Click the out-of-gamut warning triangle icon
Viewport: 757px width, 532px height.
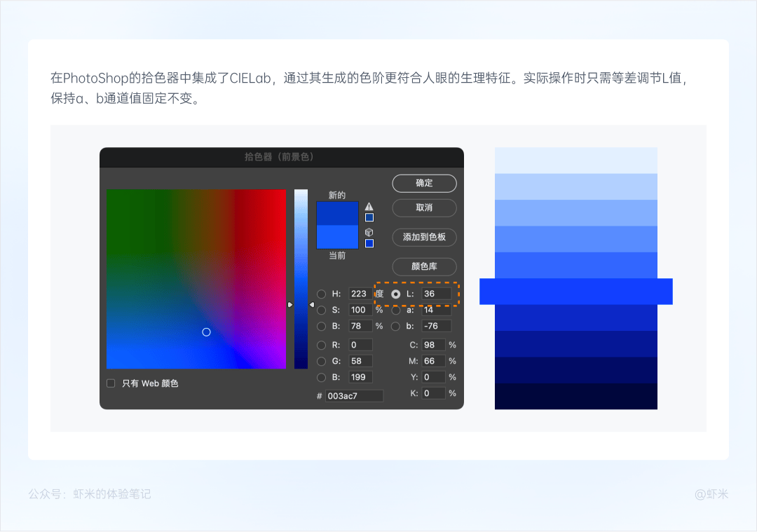click(369, 207)
